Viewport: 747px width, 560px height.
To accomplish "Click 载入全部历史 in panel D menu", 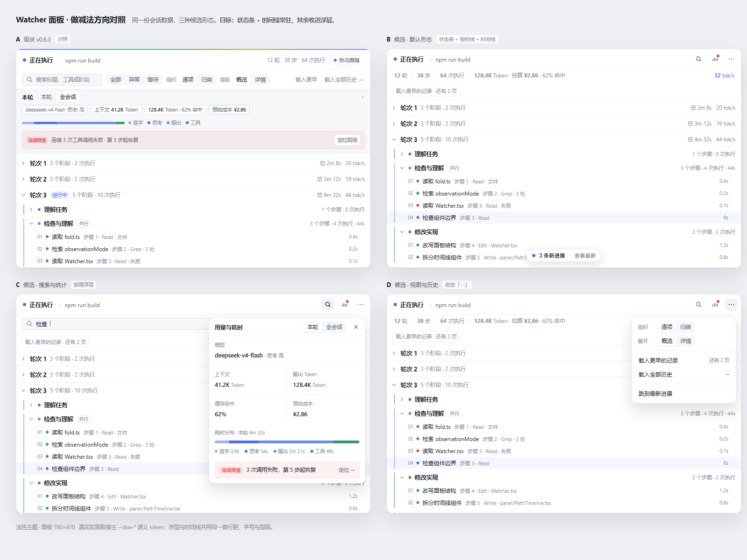I will (x=684, y=375).
